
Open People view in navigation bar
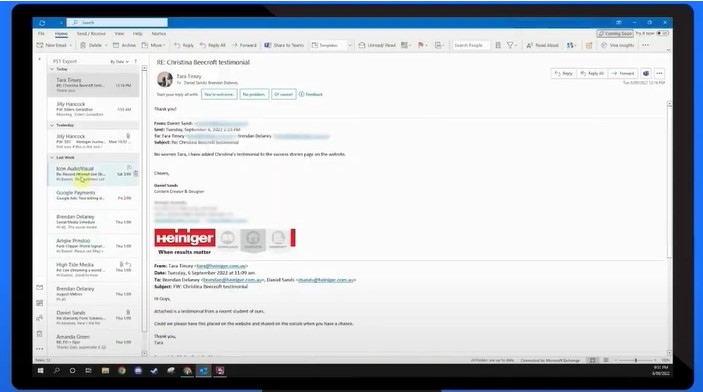click(x=39, y=318)
